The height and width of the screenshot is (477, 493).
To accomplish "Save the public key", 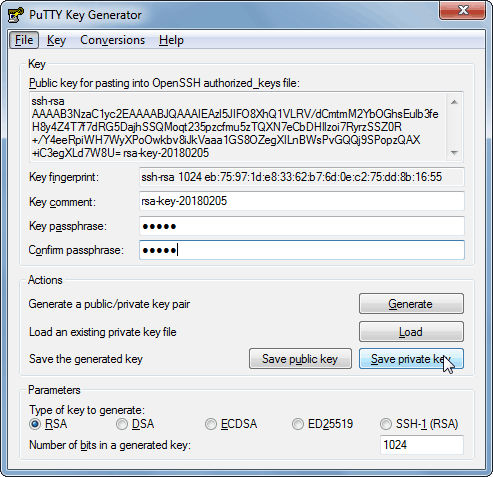I will pos(300,359).
